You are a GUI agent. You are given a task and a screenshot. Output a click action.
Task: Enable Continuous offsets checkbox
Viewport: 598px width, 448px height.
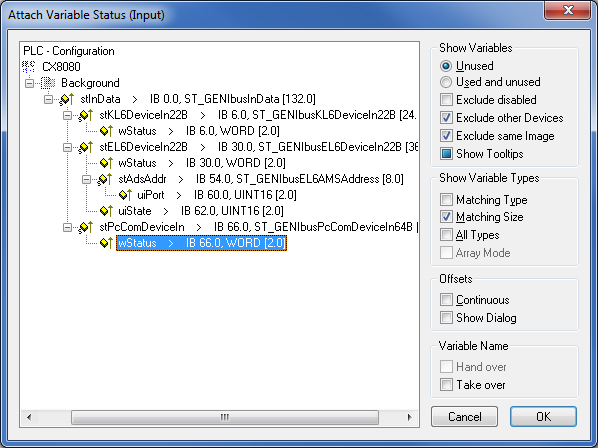tap(446, 300)
